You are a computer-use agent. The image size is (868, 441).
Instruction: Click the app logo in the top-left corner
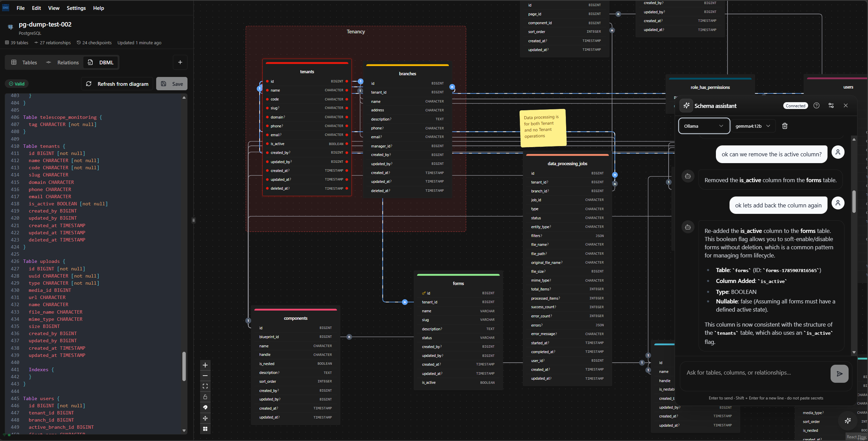click(x=6, y=8)
